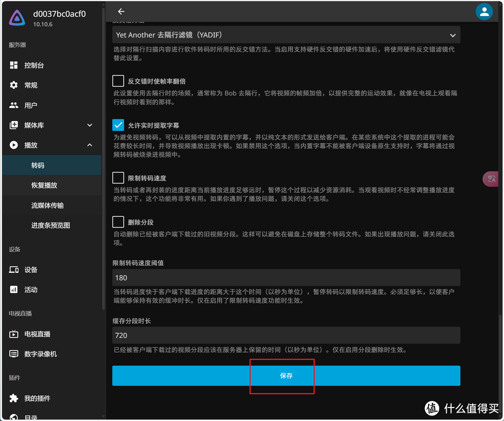Enable 反交错时使帧率翻倍 frame doubling
This screenshot has height=421, width=504.
tap(118, 81)
